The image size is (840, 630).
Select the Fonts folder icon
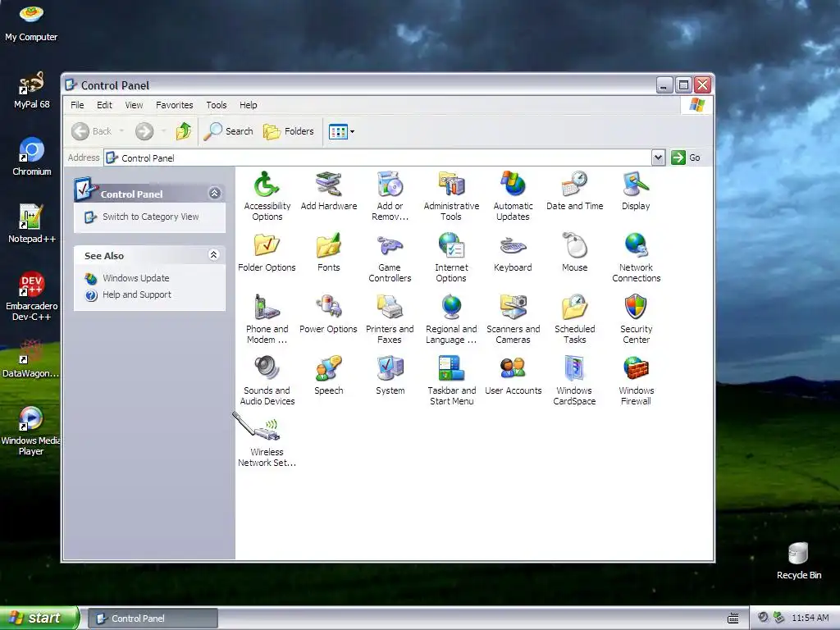pyautogui.click(x=328, y=253)
